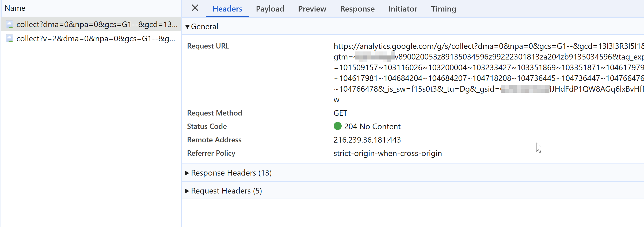Open the Preview tab
Screen dimensions: 644x227
tap(312, 9)
